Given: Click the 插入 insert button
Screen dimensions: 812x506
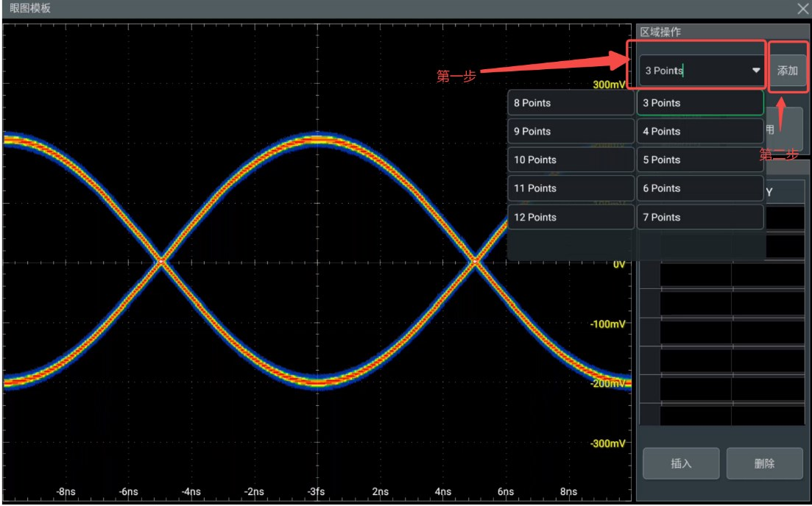Looking at the screenshot, I should (x=681, y=463).
